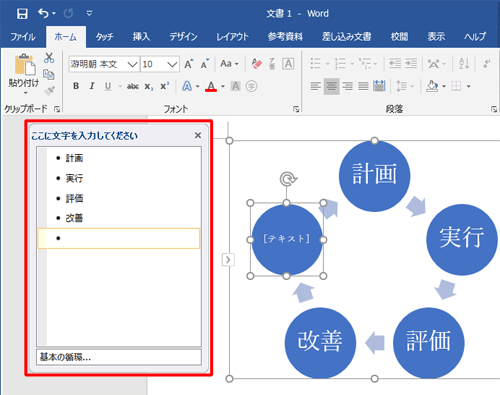
Task: Toggle bold formatting
Action: 76,86
